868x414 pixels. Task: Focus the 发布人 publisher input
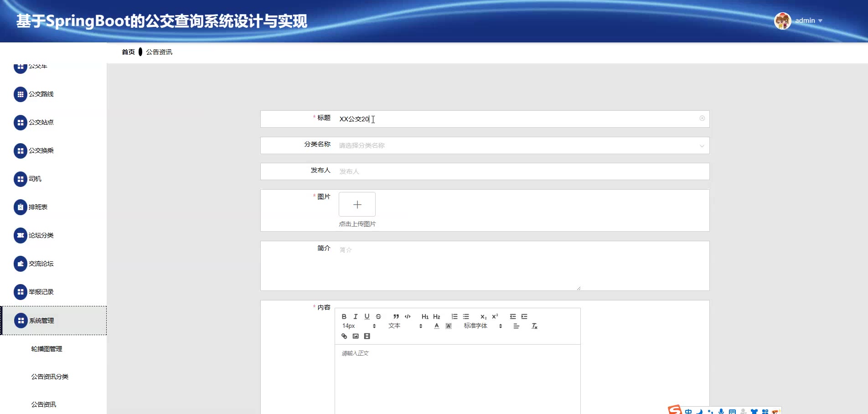click(522, 171)
